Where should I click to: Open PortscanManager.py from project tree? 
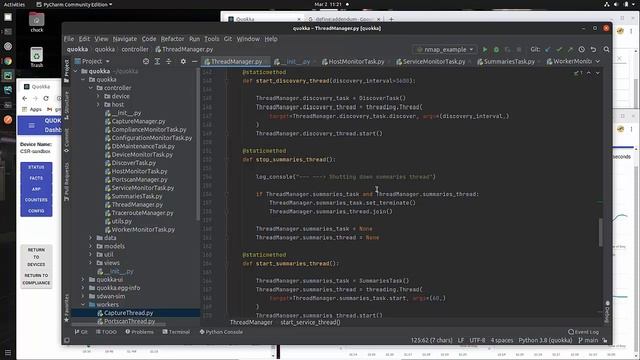tap(139, 180)
